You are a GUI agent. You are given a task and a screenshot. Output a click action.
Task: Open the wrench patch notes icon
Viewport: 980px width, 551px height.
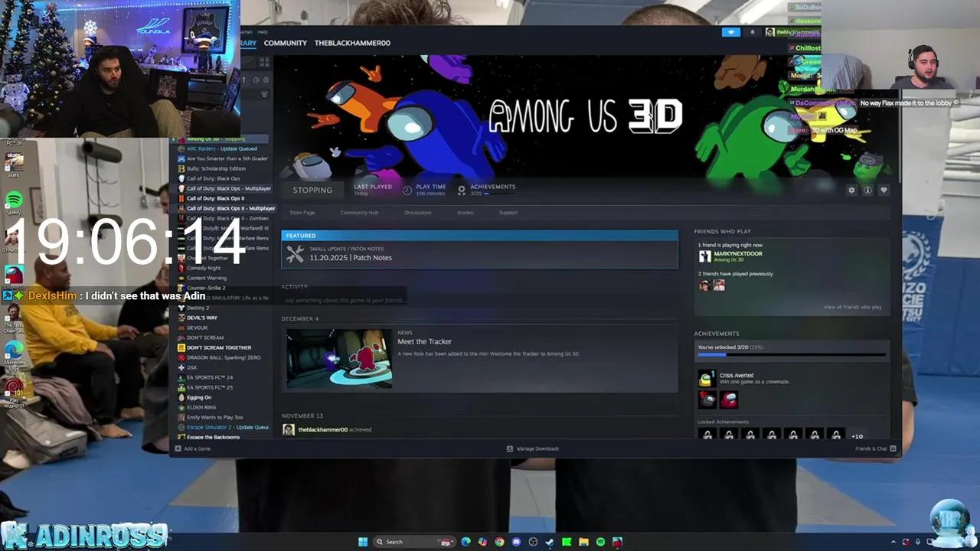coord(295,254)
